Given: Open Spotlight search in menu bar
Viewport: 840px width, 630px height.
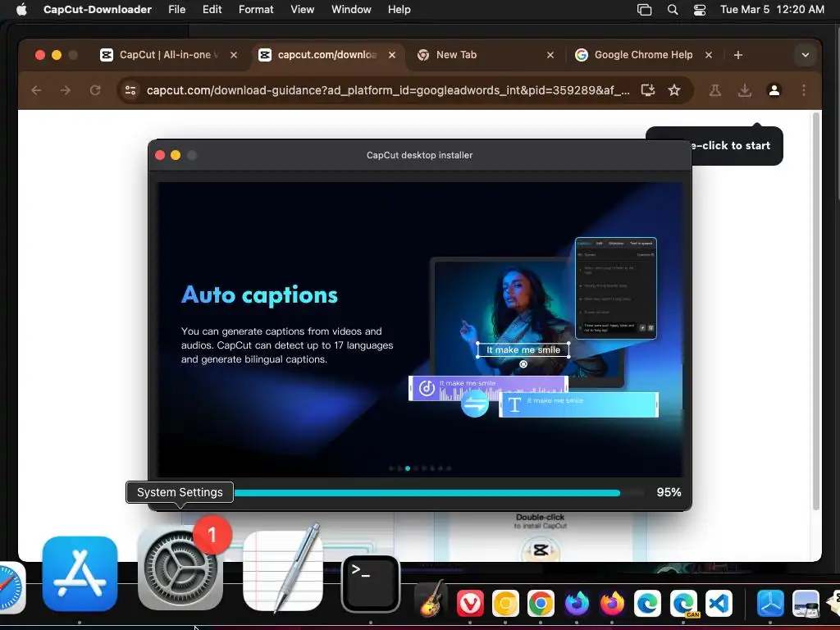Looking at the screenshot, I should (x=673, y=9).
